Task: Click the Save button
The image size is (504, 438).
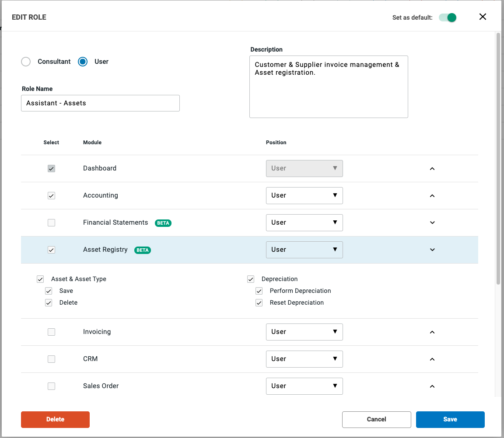Action: click(x=450, y=419)
